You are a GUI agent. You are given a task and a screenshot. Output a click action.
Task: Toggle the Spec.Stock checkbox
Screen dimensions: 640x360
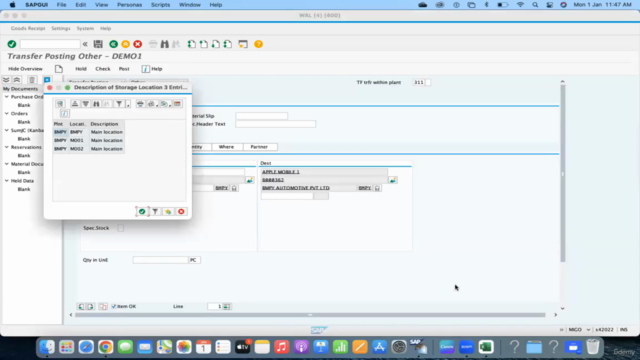tap(121, 228)
